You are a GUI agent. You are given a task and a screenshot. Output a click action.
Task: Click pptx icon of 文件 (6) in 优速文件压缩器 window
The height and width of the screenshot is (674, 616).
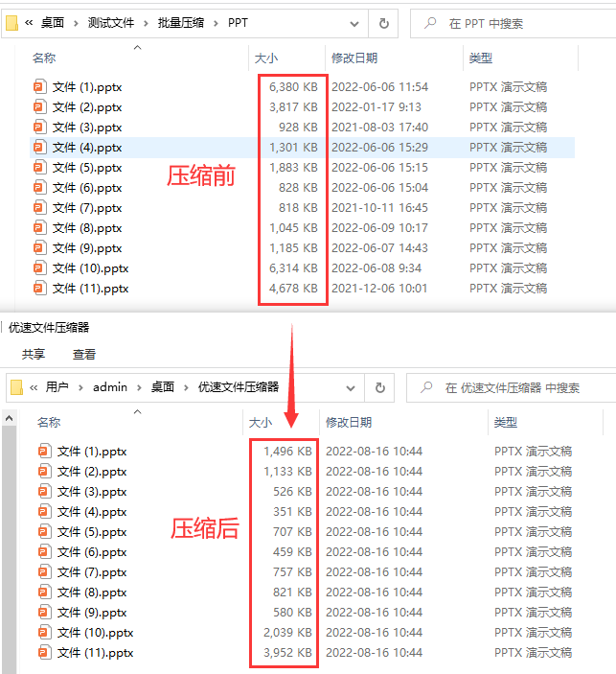click(x=45, y=552)
